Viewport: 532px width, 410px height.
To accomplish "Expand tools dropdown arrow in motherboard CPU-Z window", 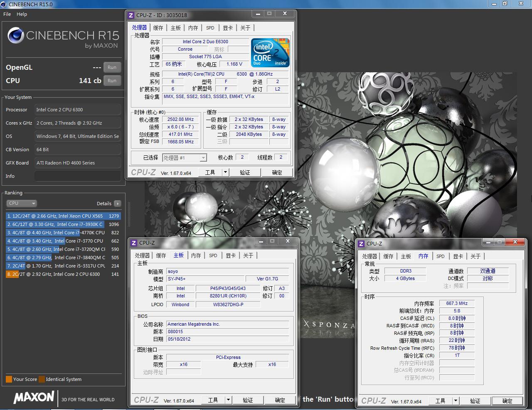I will click(228, 400).
